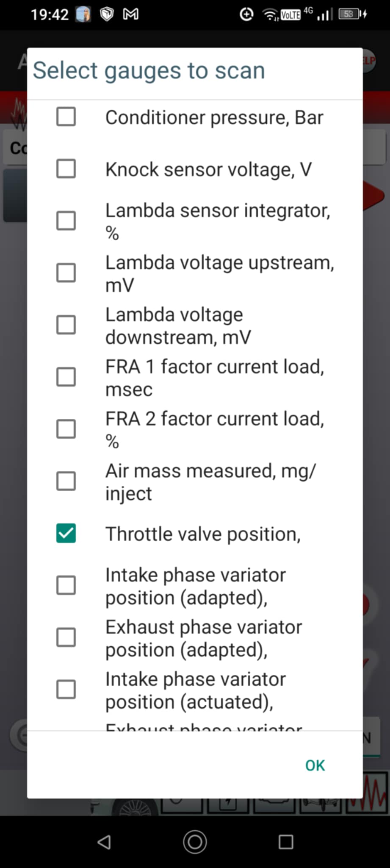Tick the Lambda voltage upstream checkbox
Image resolution: width=390 pixels, height=868 pixels.
click(66, 273)
